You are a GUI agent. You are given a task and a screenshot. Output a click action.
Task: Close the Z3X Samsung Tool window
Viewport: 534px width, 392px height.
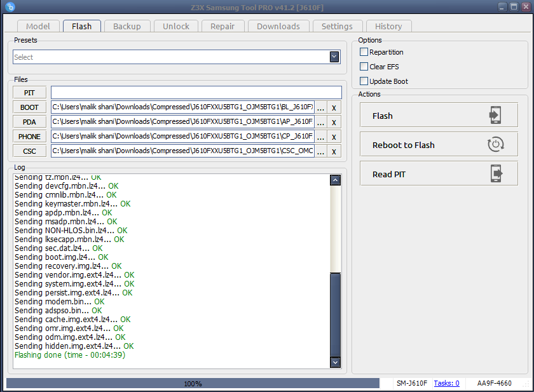(x=526, y=7)
